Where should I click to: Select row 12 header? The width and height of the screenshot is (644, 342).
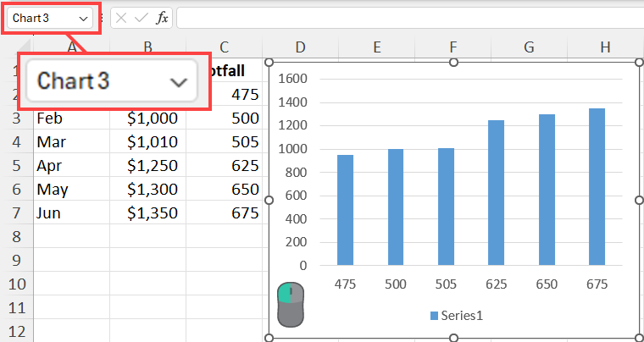[x=16, y=330]
